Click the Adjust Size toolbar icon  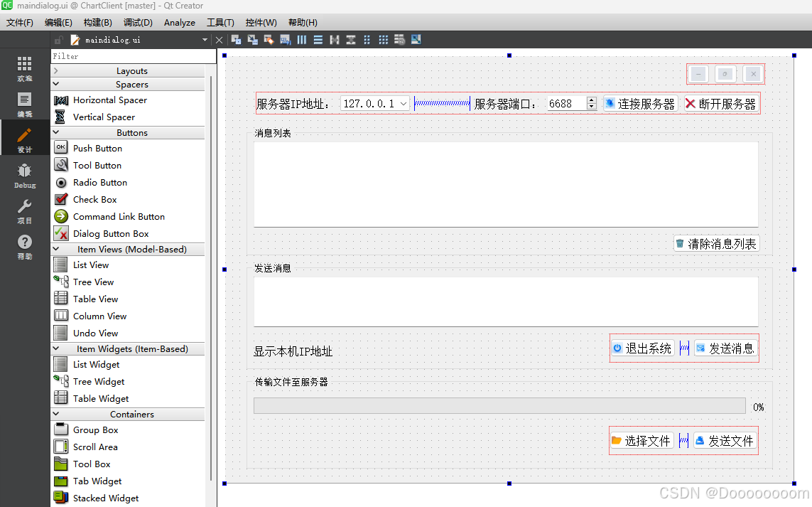[x=416, y=40]
